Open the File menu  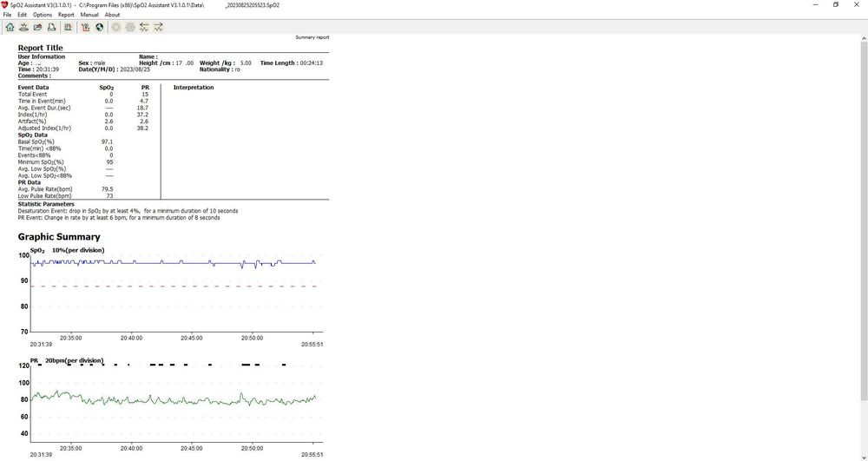[x=7, y=15]
